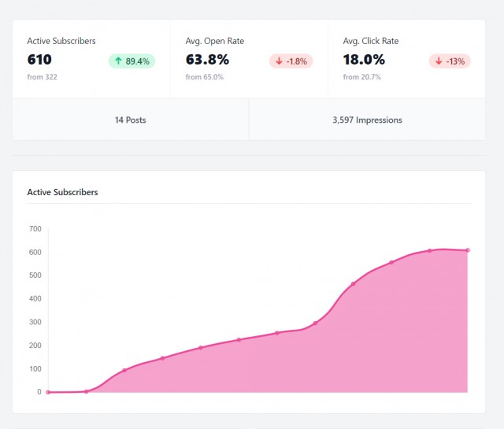The height and width of the screenshot is (429, 504).
Task: Click the 610 active subscribers count
Action: coord(39,59)
